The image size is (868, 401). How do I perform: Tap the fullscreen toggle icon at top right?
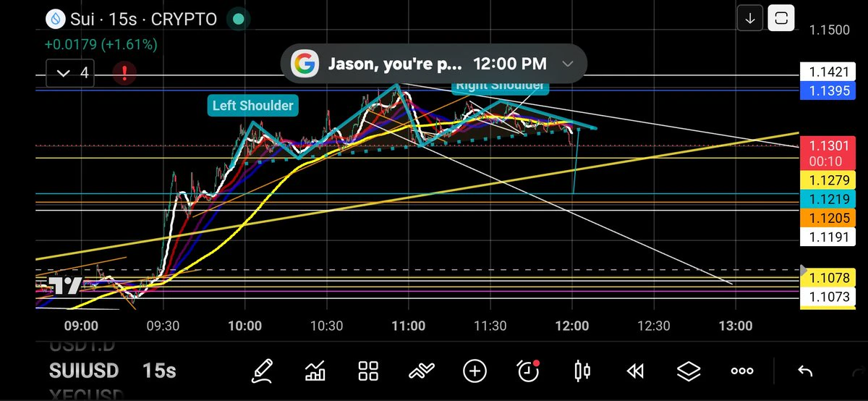click(780, 19)
